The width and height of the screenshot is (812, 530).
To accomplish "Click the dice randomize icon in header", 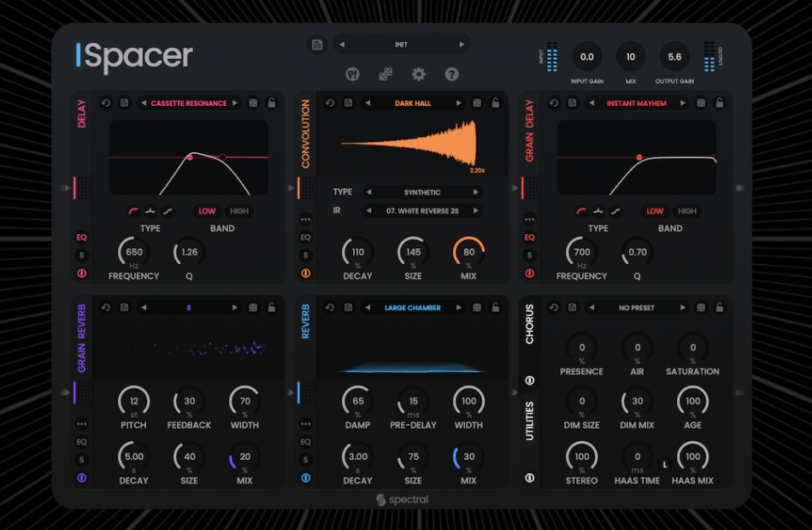I will point(385,74).
